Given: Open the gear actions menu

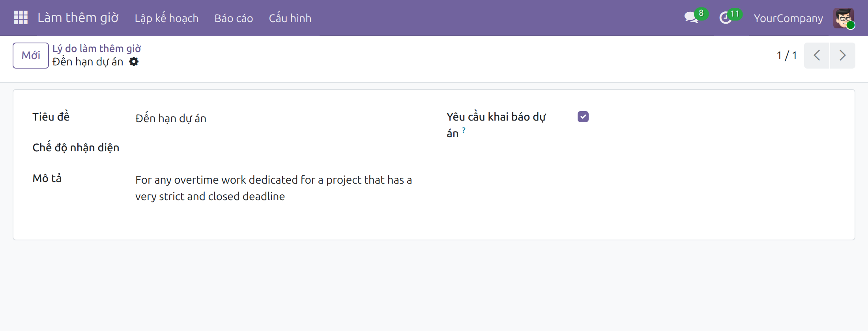Looking at the screenshot, I should [x=134, y=62].
